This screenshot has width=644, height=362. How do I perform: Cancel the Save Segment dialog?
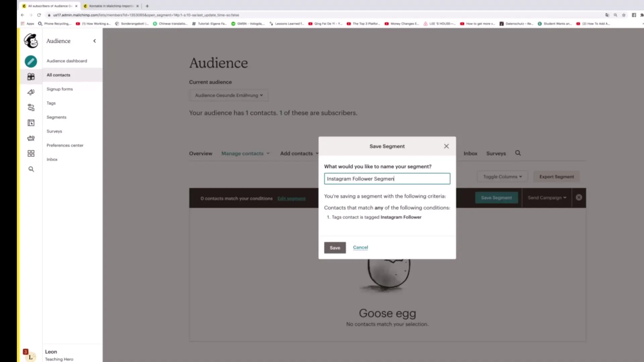360,247
